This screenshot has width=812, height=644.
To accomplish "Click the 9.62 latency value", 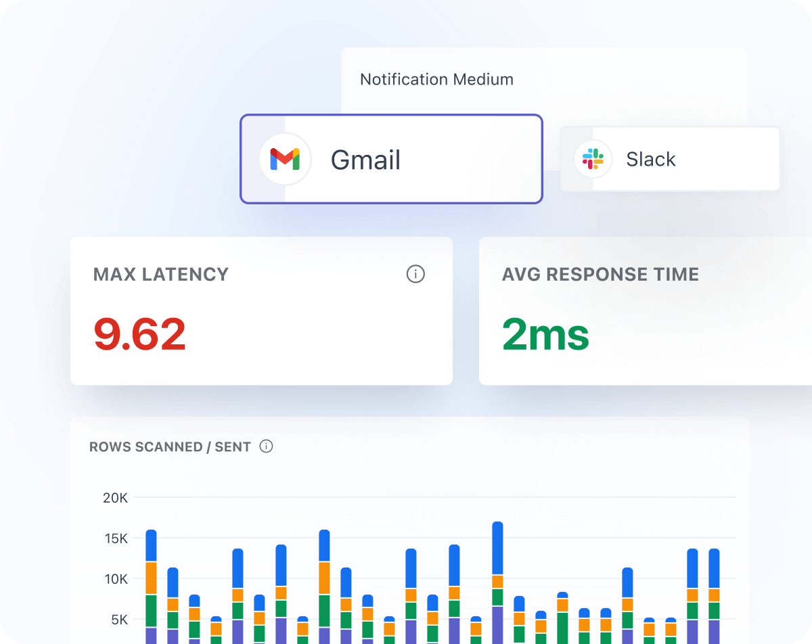I will (139, 335).
